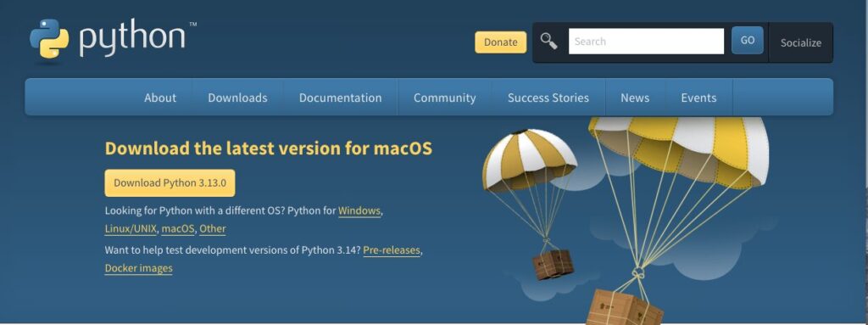Click the GO search button
Image resolution: width=868 pixels, height=325 pixels.
[748, 41]
